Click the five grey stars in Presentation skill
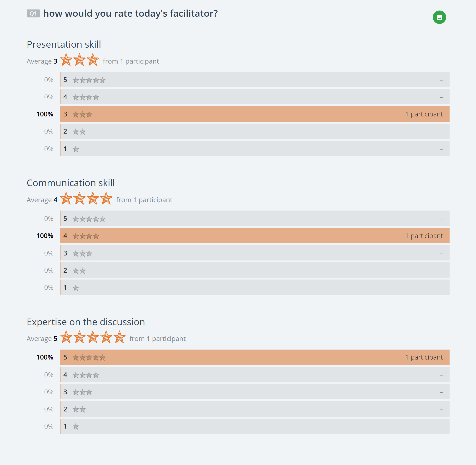This screenshot has height=465, width=476. [x=89, y=80]
